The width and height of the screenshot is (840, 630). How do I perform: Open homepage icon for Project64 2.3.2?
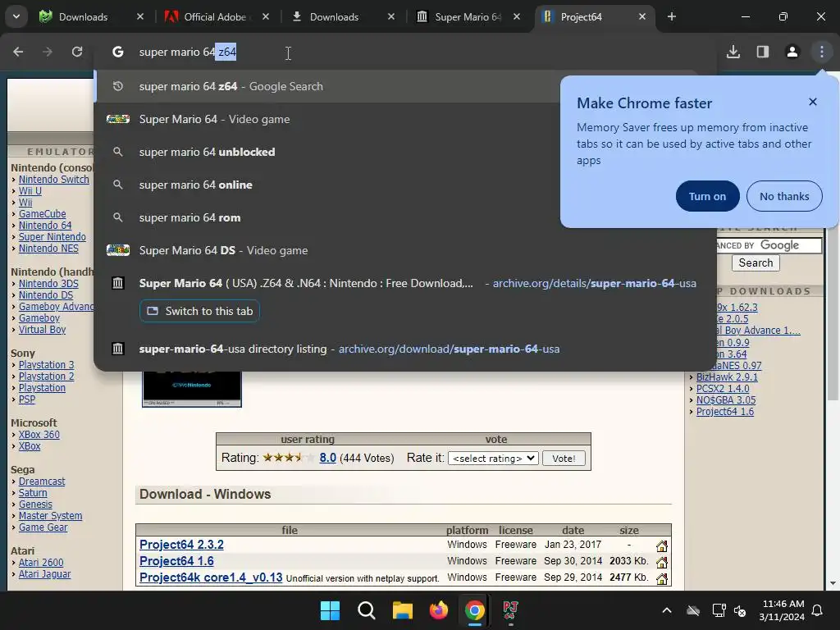pos(662,546)
